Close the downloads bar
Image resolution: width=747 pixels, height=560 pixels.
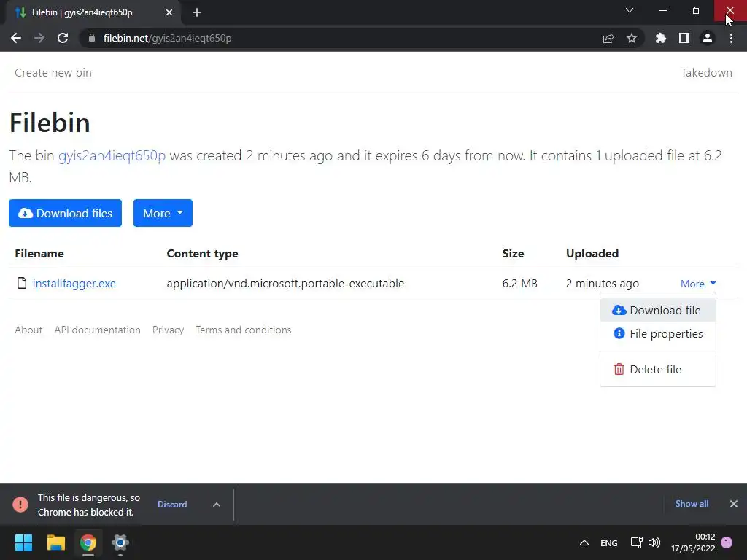(734, 504)
